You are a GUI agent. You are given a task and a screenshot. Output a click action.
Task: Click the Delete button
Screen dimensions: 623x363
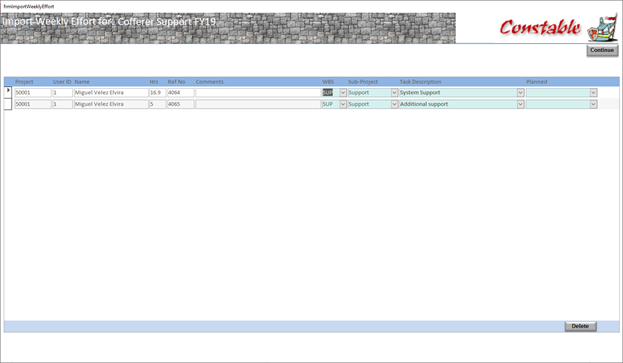click(x=580, y=326)
